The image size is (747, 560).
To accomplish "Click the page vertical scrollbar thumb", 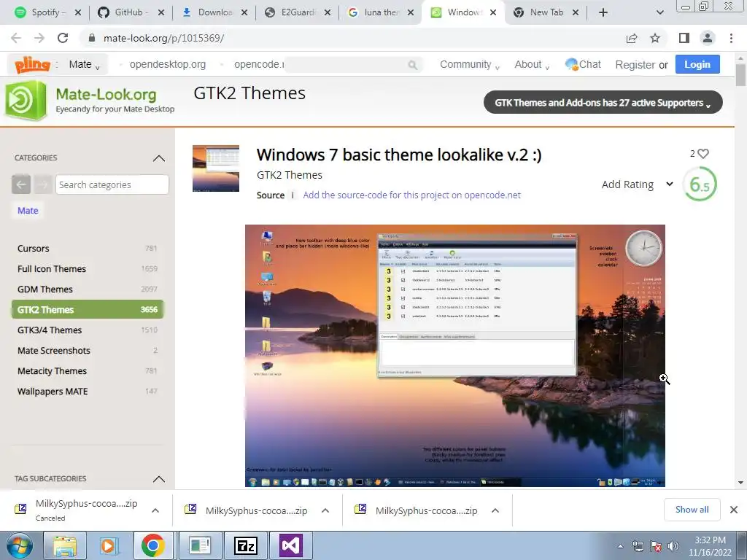I will (x=740, y=76).
